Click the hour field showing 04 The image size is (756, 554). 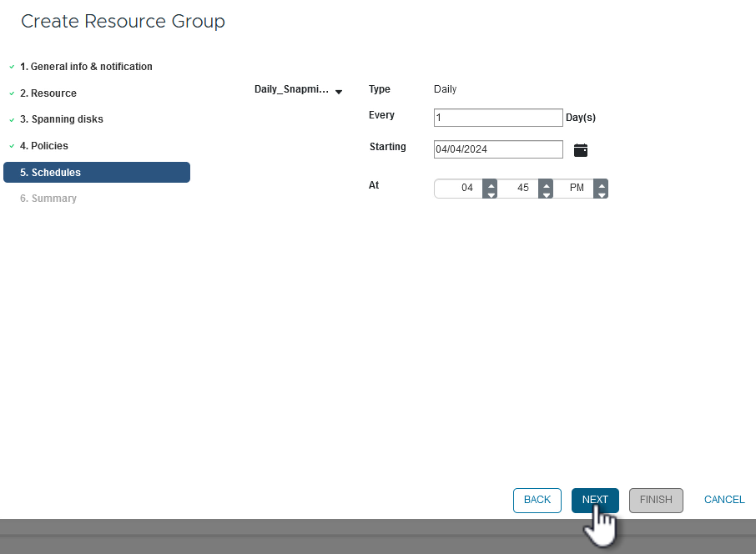(x=458, y=188)
